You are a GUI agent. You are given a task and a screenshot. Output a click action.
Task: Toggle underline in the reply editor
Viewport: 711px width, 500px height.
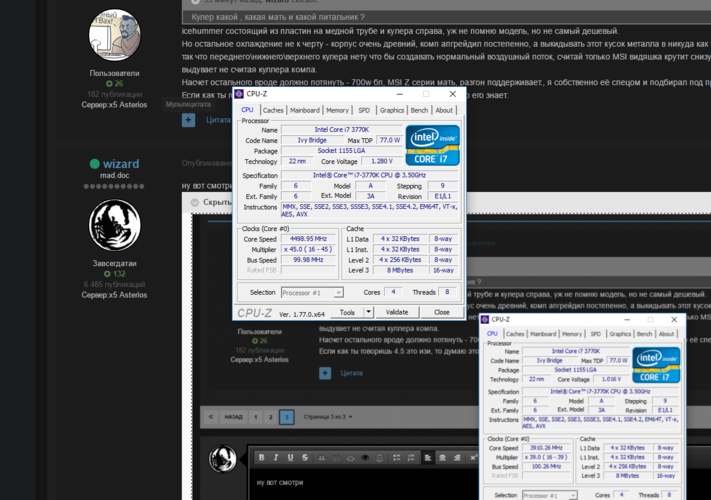292,458
